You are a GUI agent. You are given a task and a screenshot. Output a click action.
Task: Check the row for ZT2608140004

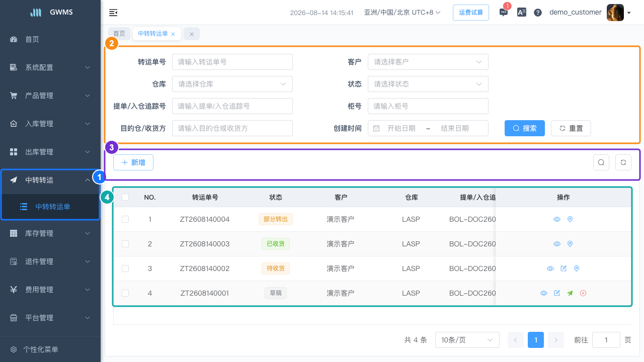[125, 219]
